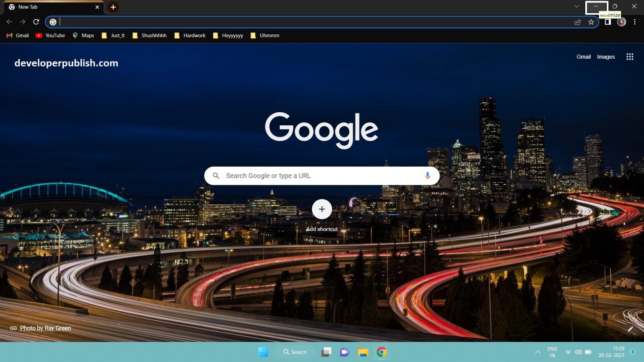The height and width of the screenshot is (362, 644).
Task: Open the side panel icon next to the star
Action: pyautogui.click(x=608, y=22)
